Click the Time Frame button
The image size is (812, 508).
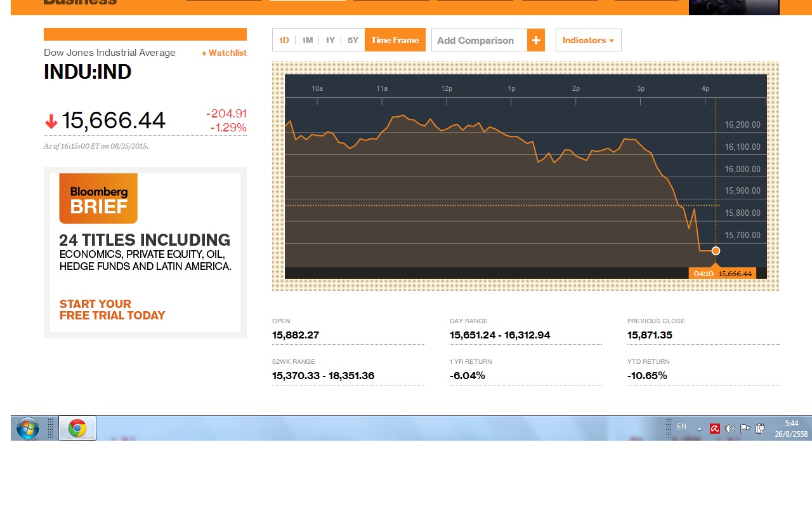coord(395,40)
